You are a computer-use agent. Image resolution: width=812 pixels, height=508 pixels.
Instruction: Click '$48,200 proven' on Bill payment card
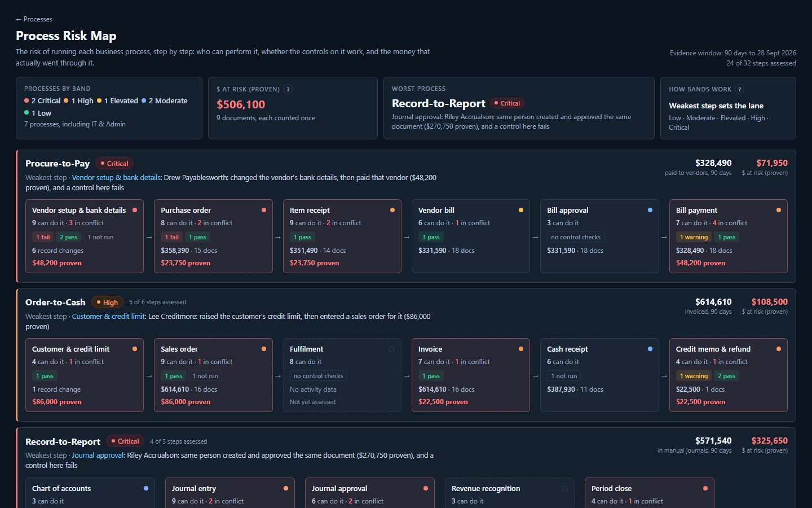coord(700,263)
